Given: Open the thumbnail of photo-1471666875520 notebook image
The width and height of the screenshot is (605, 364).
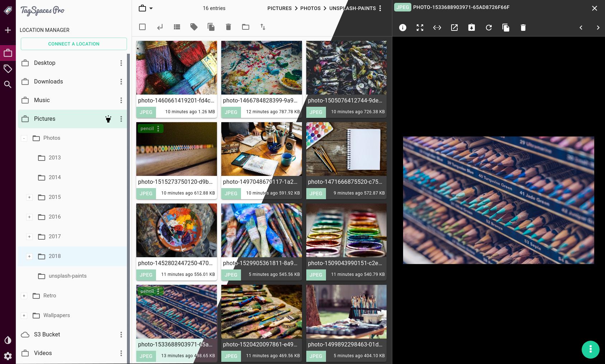Looking at the screenshot, I should click(346, 149).
